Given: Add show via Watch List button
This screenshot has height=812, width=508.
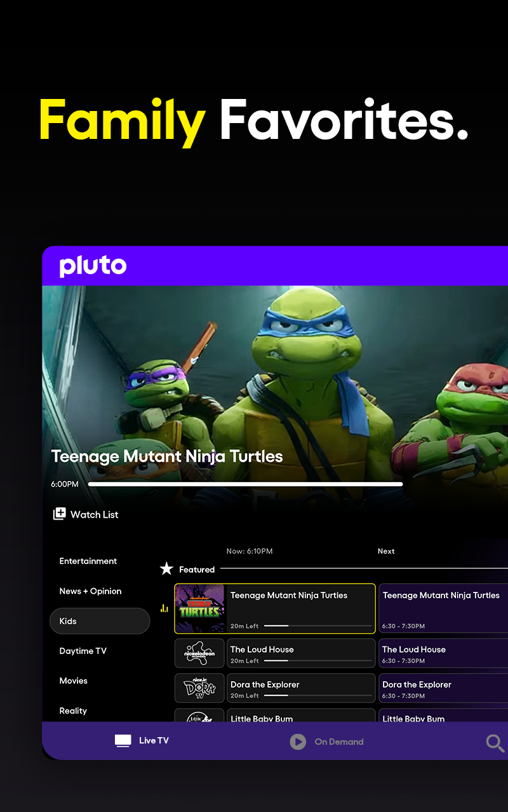Looking at the screenshot, I should coord(86,514).
